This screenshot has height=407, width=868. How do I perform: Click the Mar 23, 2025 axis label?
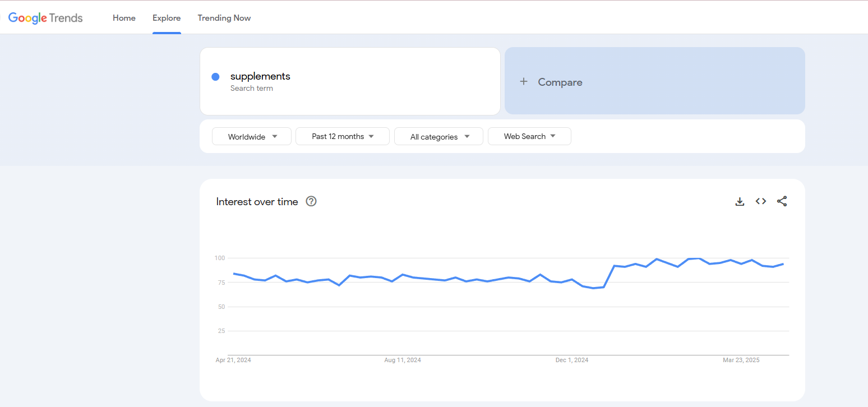pos(741,360)
